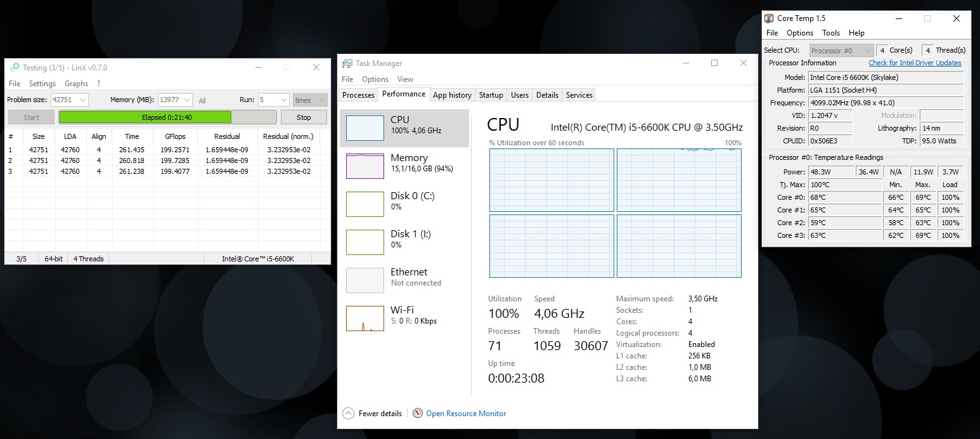
Task: Click the LinX app icon in title bar
Action: click(x=15, y=67)
